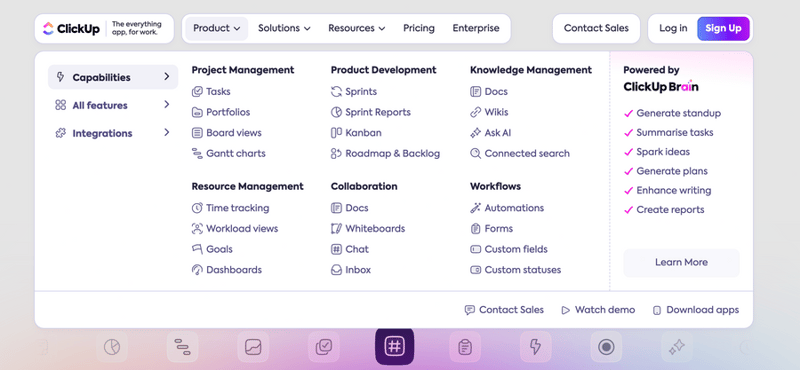Select the checkbox tasks icon in bottom bar

pyautogui.click(x=323, y=347)
